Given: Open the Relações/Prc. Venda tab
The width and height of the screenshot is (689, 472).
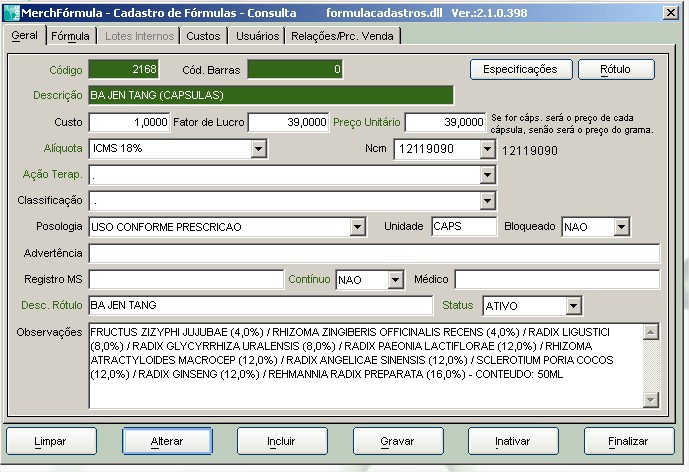Looking at the screenshot, I should (x=343, y=36).
